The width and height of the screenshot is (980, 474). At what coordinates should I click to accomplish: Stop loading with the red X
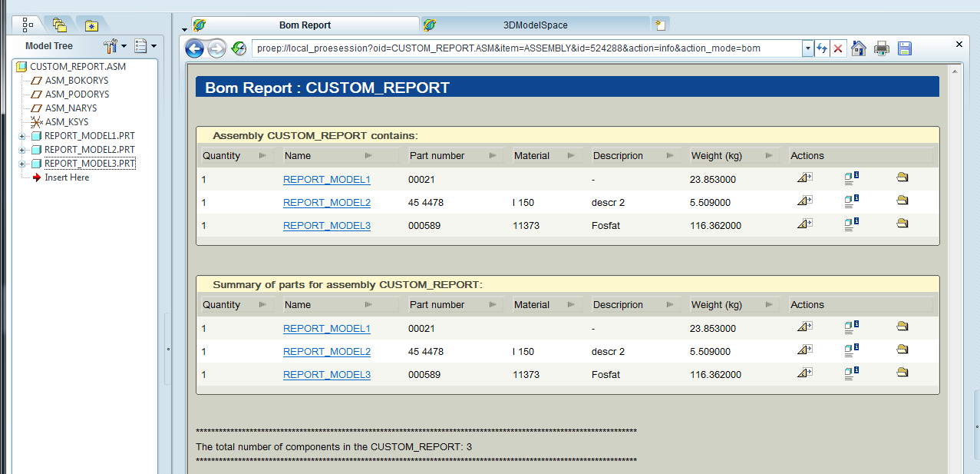(838, 48)
